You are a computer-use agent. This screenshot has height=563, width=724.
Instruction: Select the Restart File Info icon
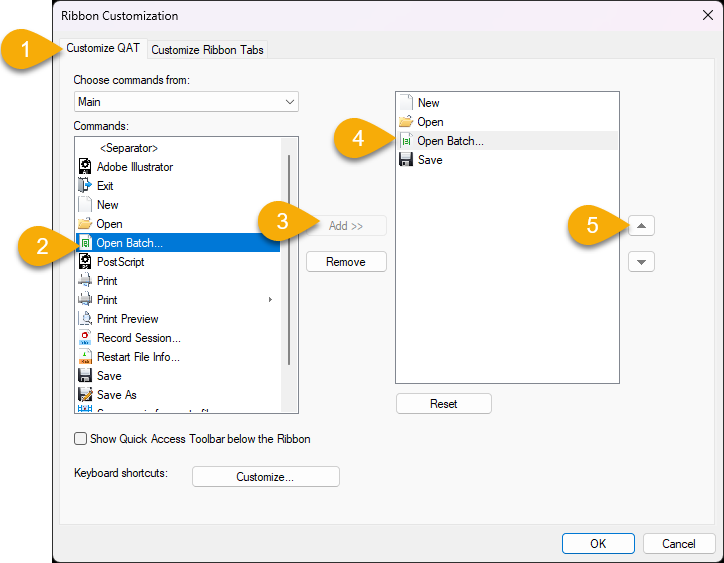pos(85,357)
